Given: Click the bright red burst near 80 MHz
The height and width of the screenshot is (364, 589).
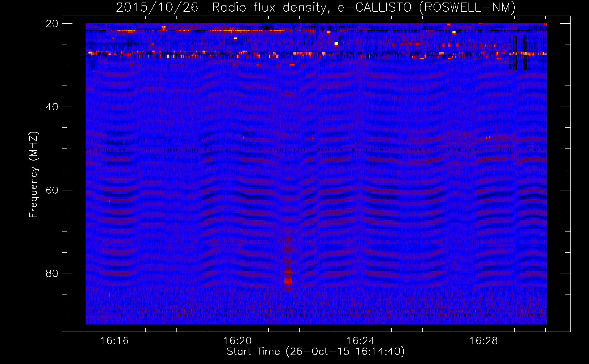Looking at the screenshot, I should (288, 281).
